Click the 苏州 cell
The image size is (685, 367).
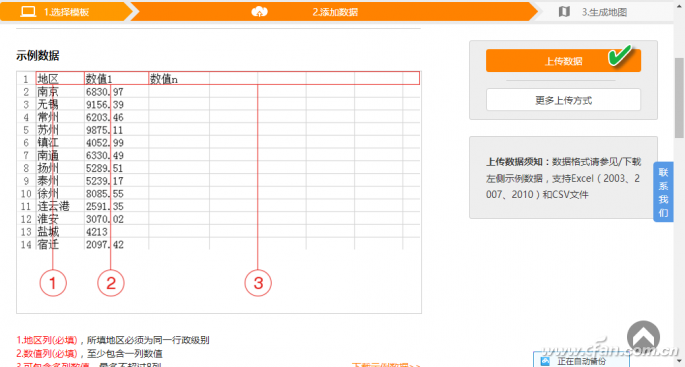(x=60, y=130)
